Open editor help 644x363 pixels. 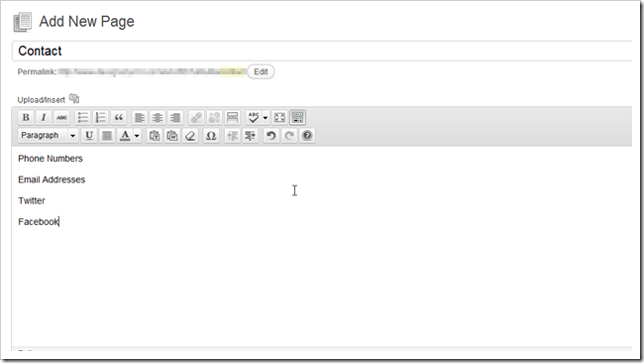[x=307, y=135]
